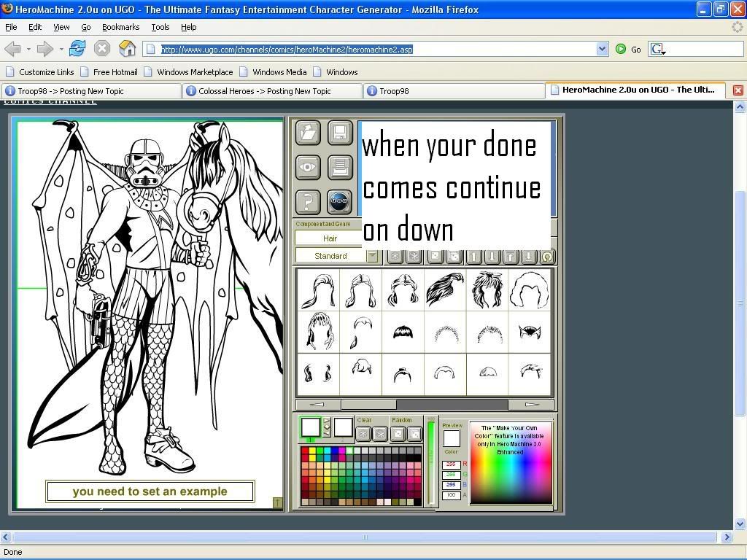The image size is (747, 560).
Task: Click the Go button beside address bar
Action: pyautogui.click(x=628, y=49)
